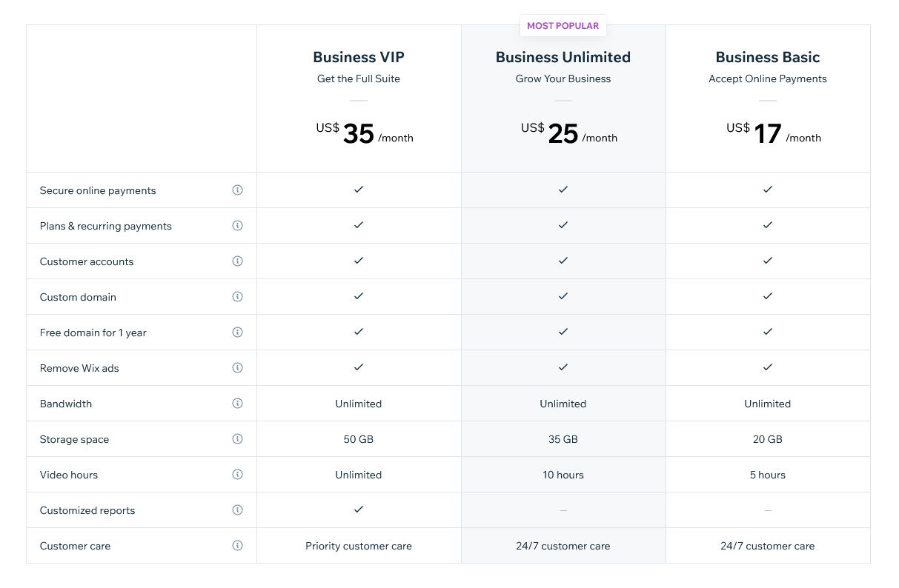
Task: Click Priority customer care cell text
Action: 359,546
